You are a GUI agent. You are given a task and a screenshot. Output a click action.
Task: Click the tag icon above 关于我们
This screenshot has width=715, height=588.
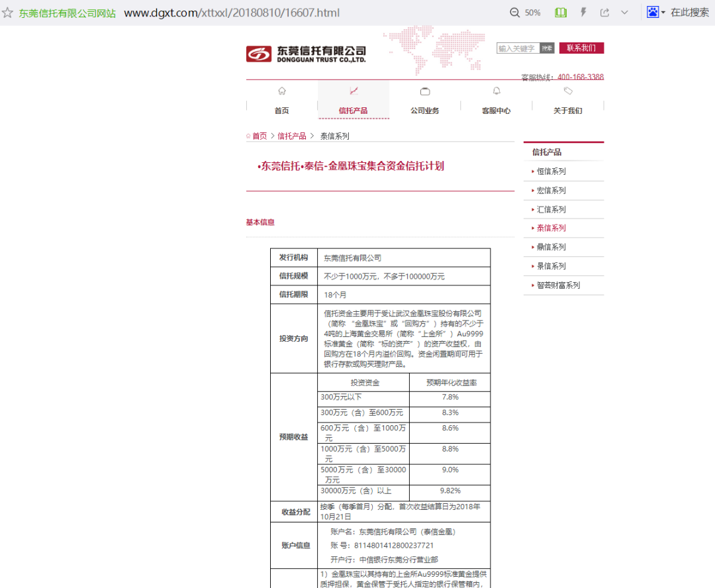pyautogui.click(x=568, y=91)
